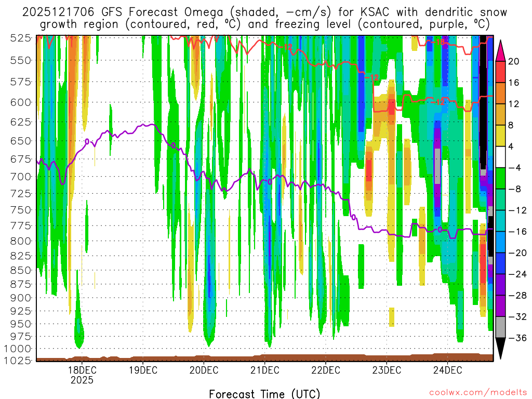532x399 pixels.
Task: Click the 950 pressure level label
Action: [21, 324]
